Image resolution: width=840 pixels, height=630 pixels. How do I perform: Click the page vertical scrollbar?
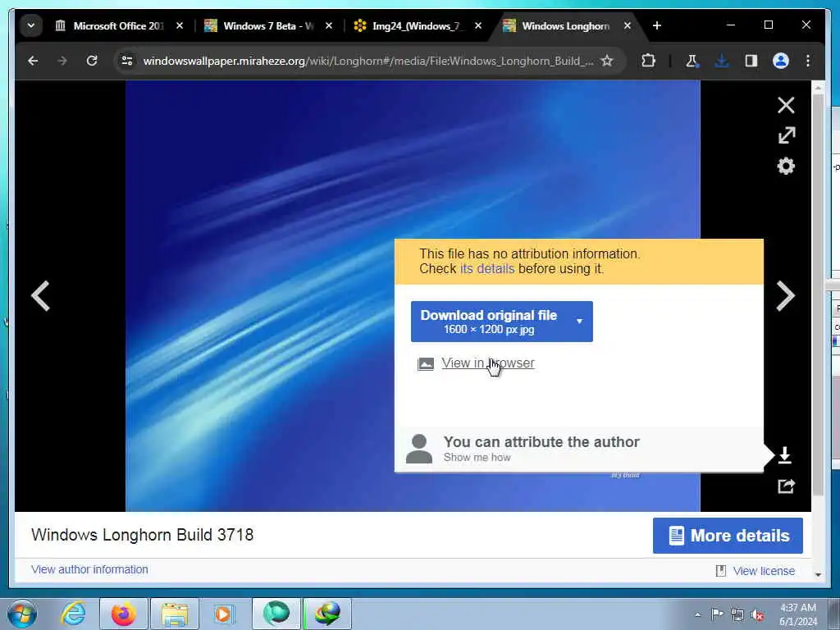(818, 294)
